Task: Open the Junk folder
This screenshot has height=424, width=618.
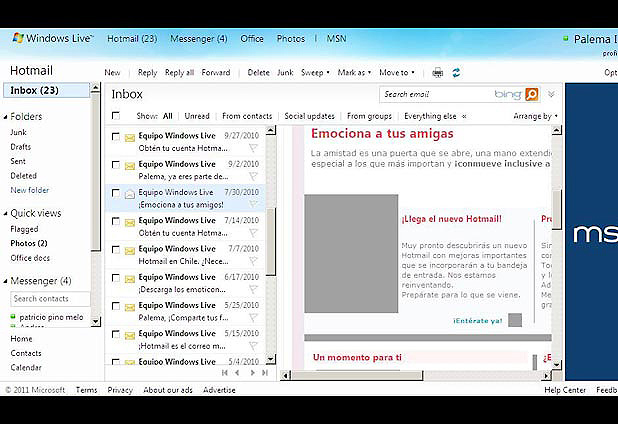Action: coord(19,132)
